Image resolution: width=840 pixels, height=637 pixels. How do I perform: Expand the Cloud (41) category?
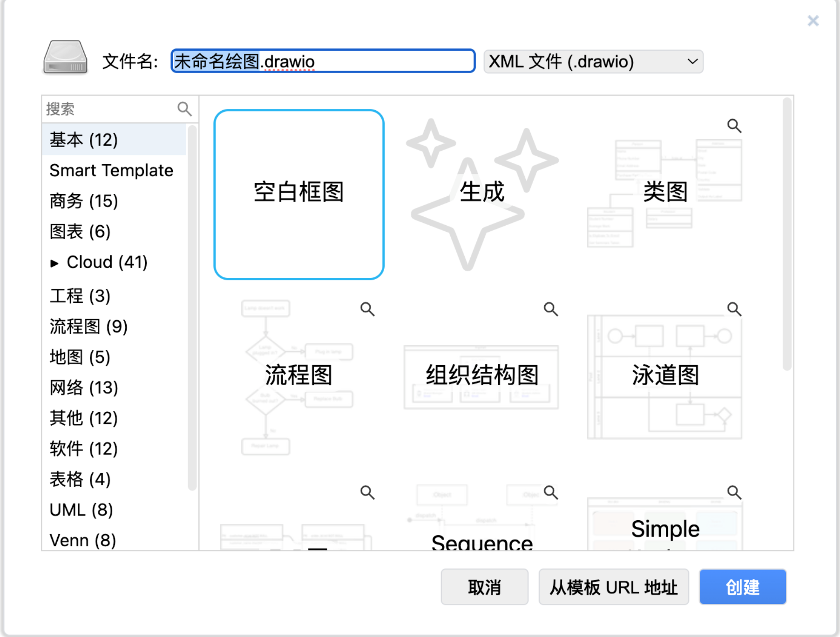pyautogui.click(x=54, y=263)
